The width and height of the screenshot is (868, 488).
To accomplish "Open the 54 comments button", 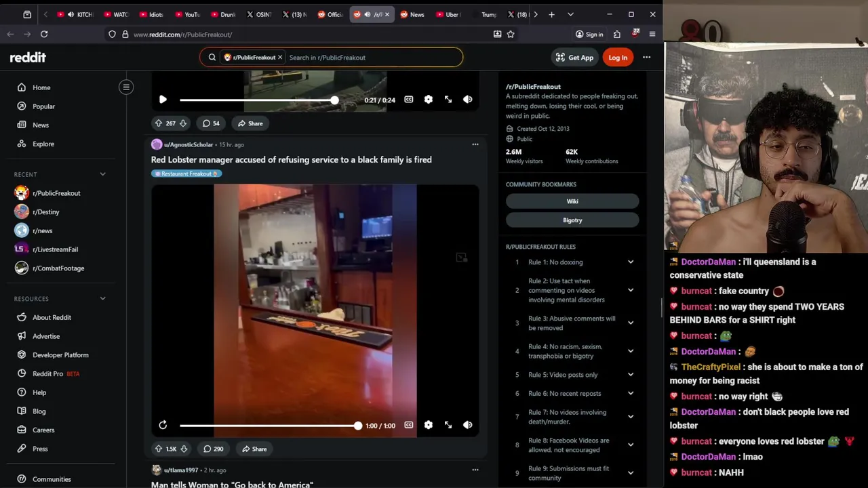I will point(211,123).
